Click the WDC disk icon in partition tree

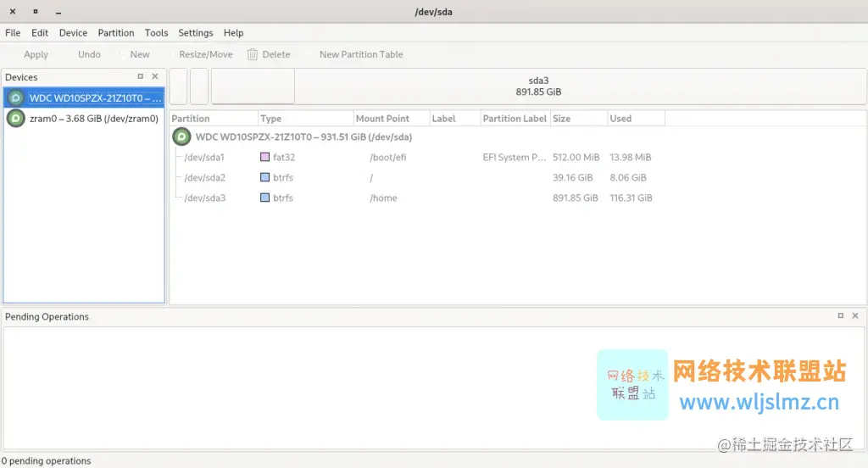(181, 136)
